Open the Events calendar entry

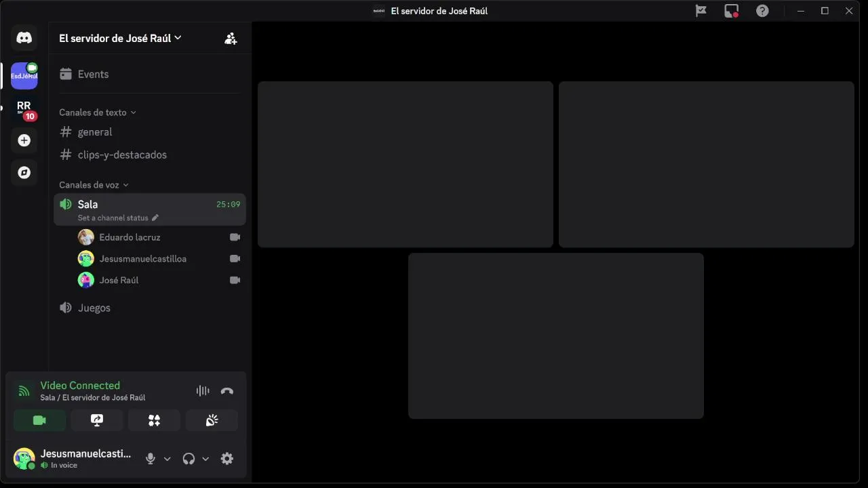tap(149, 75)
